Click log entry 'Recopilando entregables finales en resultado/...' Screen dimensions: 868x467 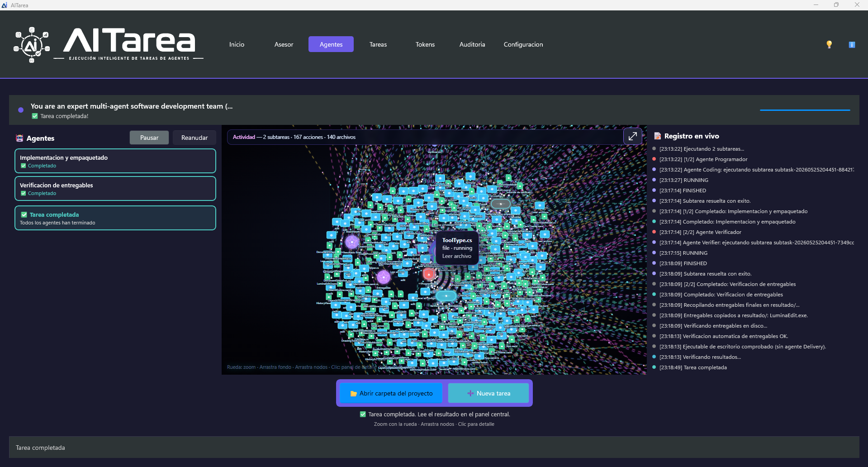pyautogui.click(x=730, y=305)
